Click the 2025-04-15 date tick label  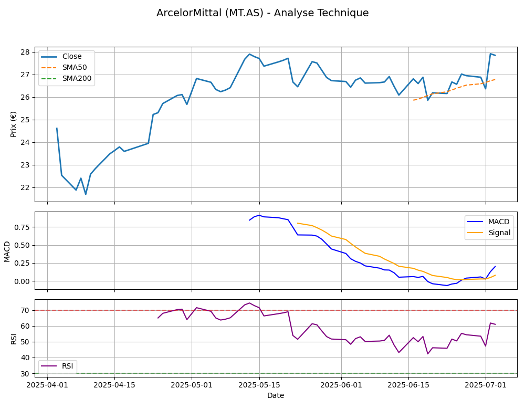[x=114, y=385]
